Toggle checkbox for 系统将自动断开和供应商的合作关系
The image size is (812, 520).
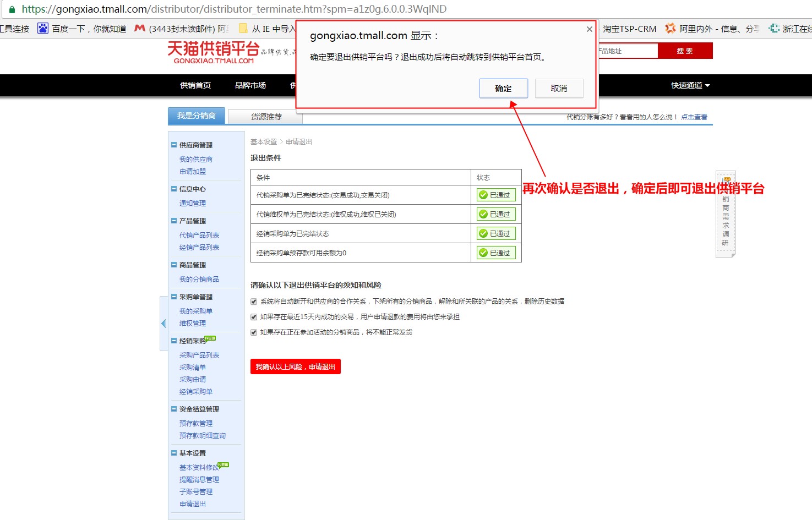click(254, 301)
